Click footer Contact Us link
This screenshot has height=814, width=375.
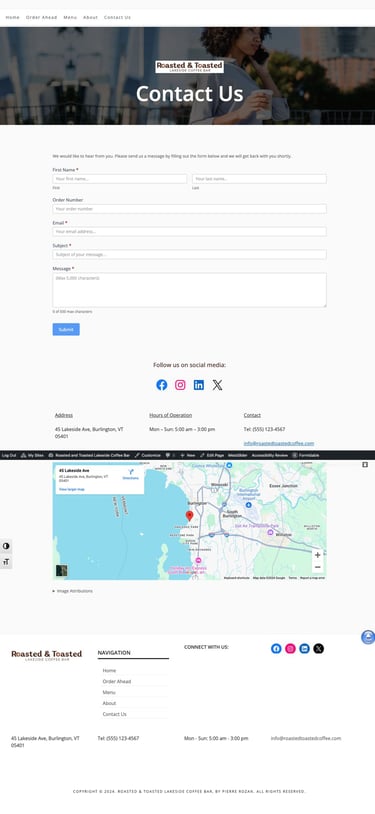click(x=115, y=714)
